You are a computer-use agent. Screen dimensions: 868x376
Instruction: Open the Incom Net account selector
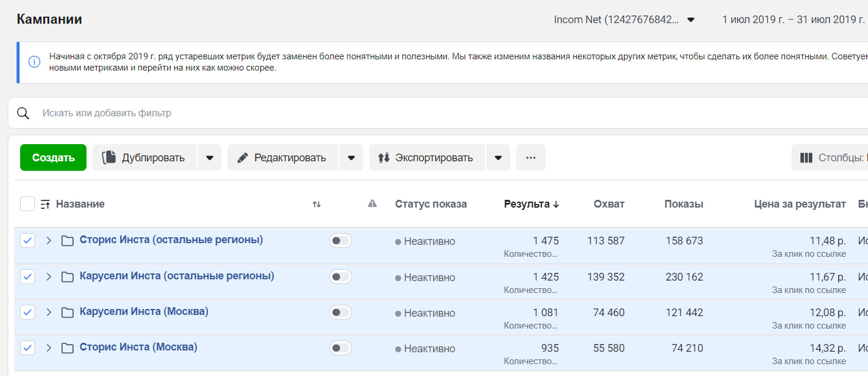624,20
